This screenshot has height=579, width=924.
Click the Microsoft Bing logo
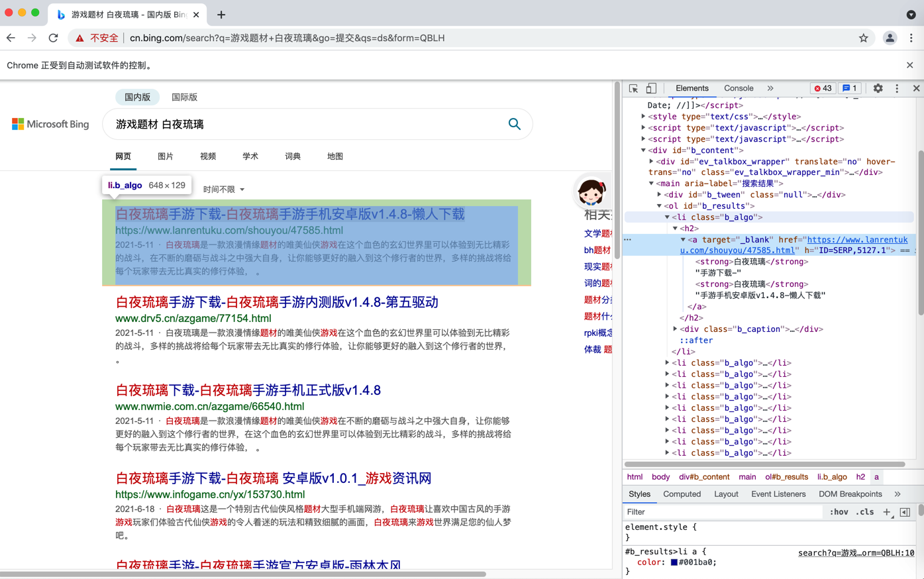pyautogui.click(x=50, y=124)
